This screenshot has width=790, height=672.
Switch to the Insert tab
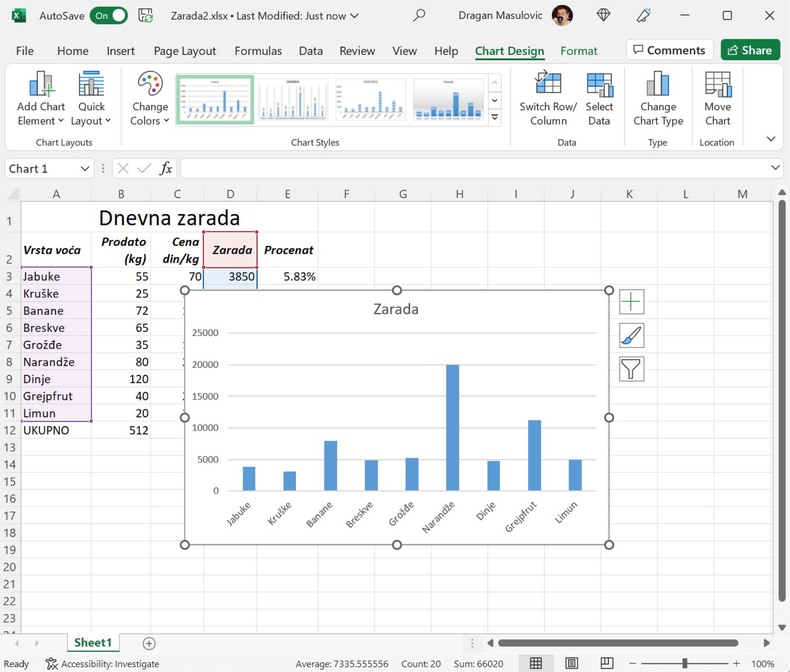tap(121, 51)
